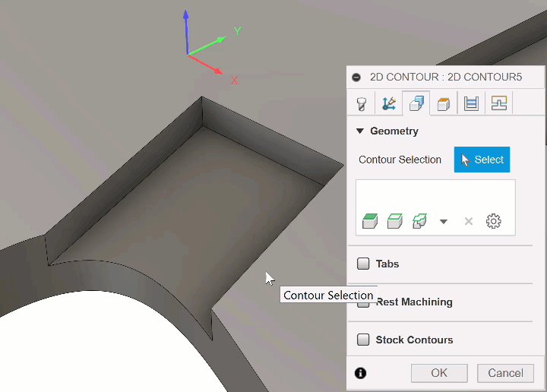This screenshot has height=392, width=547.
Task: Open the selection mode dropdown arrow
Action: click(444, 222)
